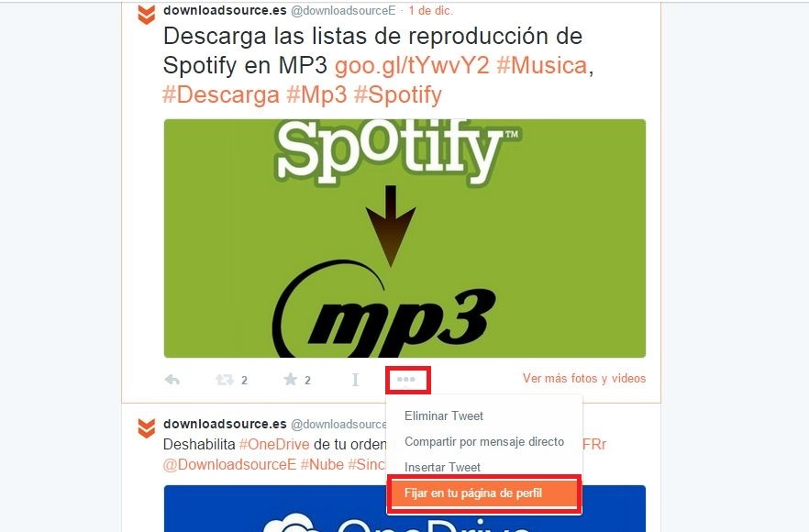Open the Spotify to mp3 image
Viewport: 809px width, 532px height.
pos(404,238)
